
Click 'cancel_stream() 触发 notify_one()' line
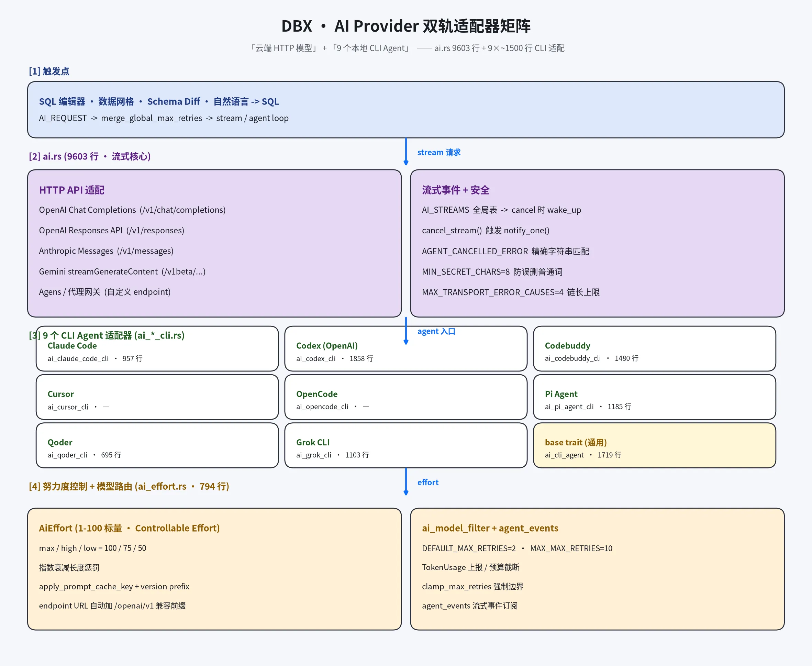(x=486, y=230)
